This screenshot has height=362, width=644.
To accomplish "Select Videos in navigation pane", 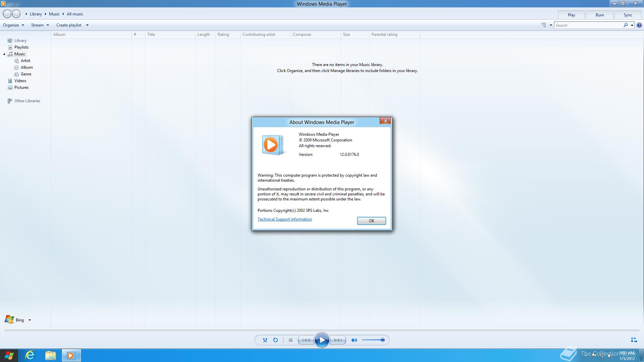I will coord(20,81).
